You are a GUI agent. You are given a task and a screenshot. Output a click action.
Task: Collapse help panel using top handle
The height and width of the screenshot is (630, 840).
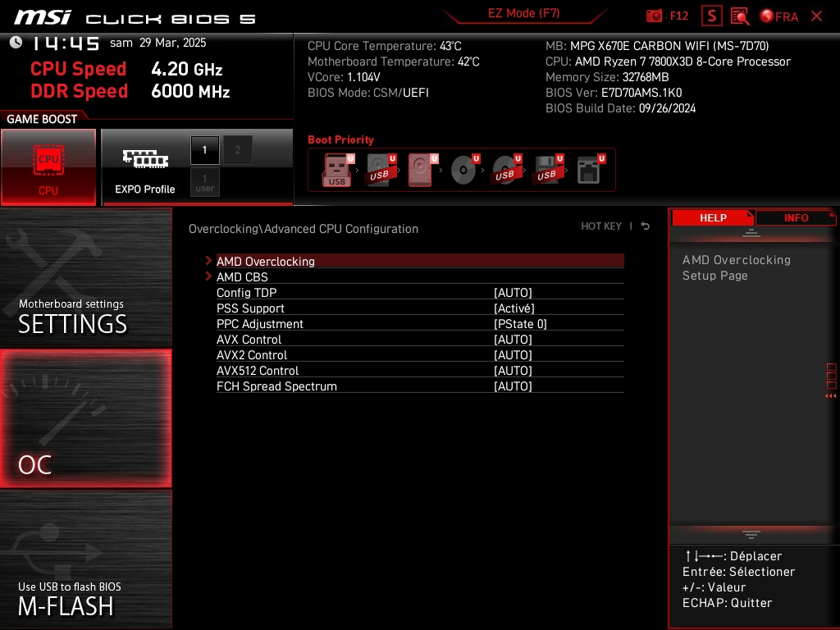click(751, 233)
